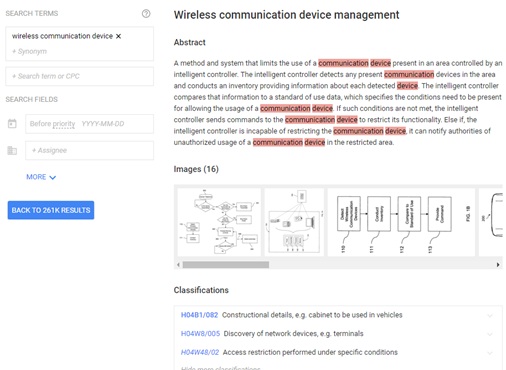This screenshot has height=370, width=506.
Task: Click the left arrow of images scrollbar
Action: 178,265
